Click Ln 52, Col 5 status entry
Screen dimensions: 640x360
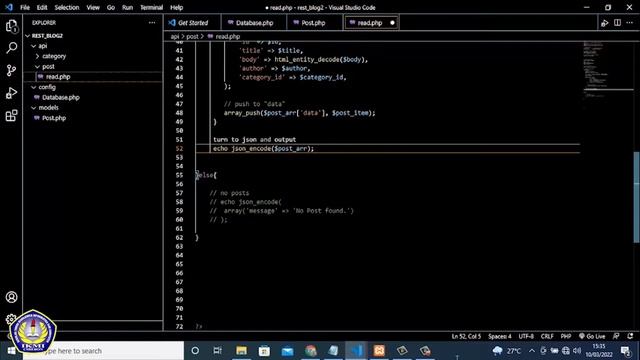point(466,336)
